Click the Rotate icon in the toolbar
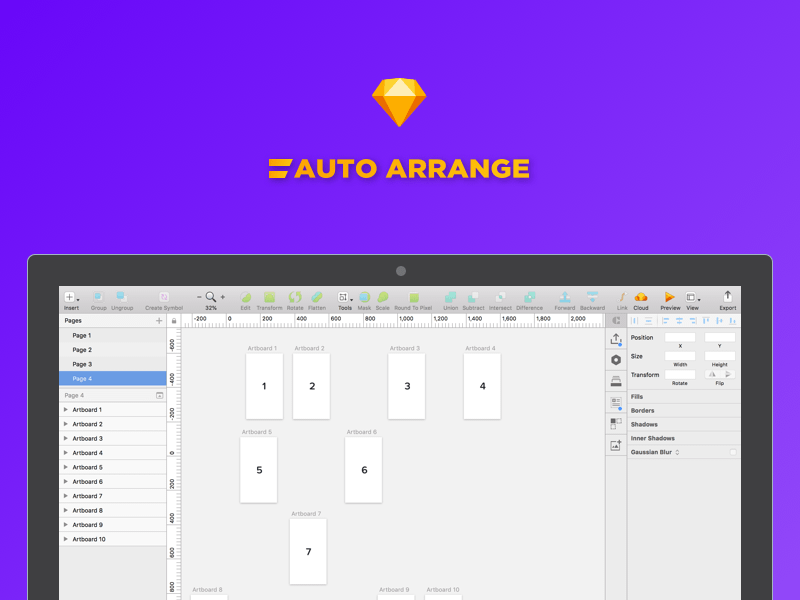 coord(295,297)
